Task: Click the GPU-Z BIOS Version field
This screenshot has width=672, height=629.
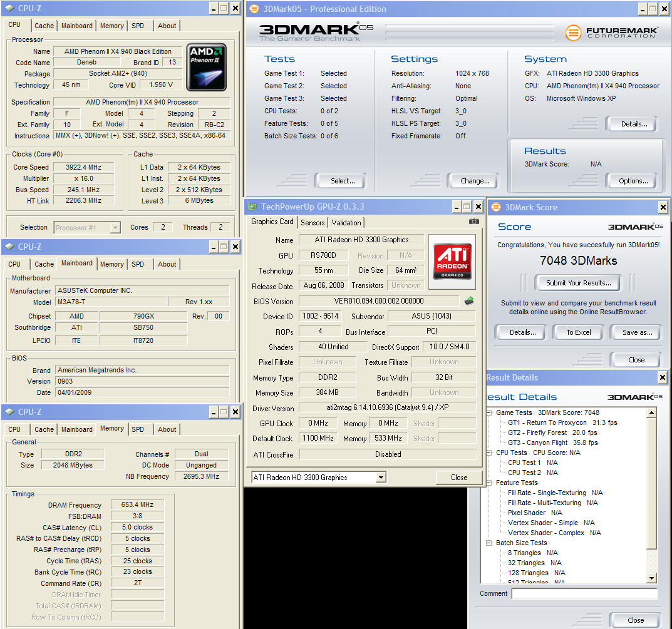Action: tap(379, 301)
